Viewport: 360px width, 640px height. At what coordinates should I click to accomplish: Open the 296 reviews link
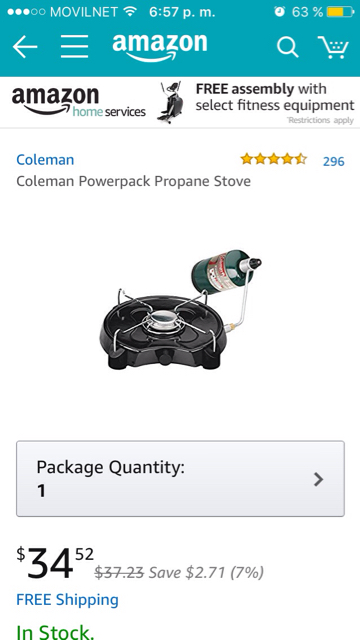pos(333,161)
